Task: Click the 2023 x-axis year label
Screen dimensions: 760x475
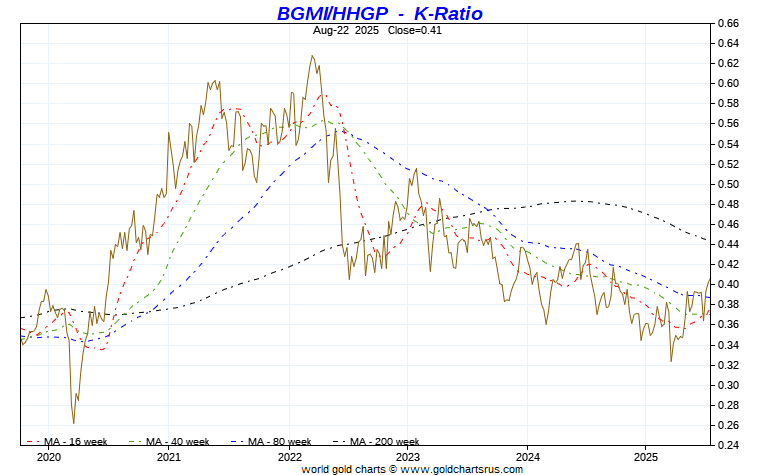Action: [x=408, y=457]
